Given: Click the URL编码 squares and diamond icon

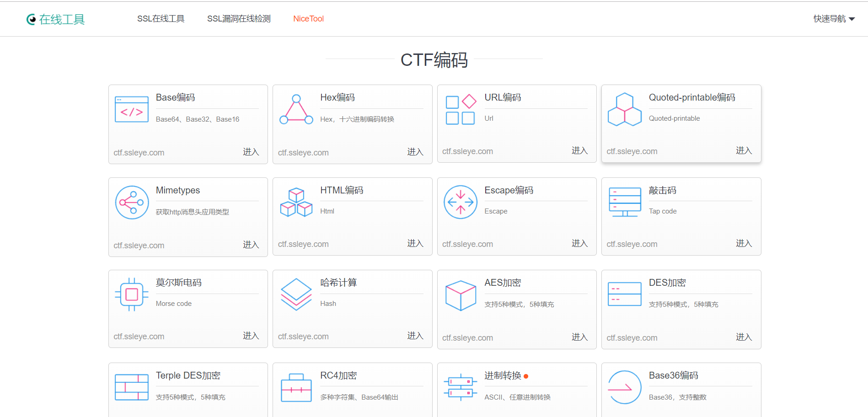Looking at the screenshot, I should (x=461, y=109).
